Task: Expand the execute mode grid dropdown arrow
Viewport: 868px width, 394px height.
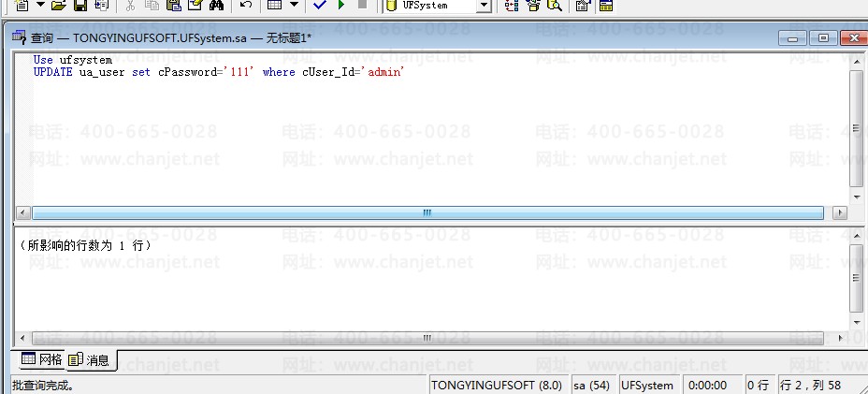Action: click(x=294, y=5)
